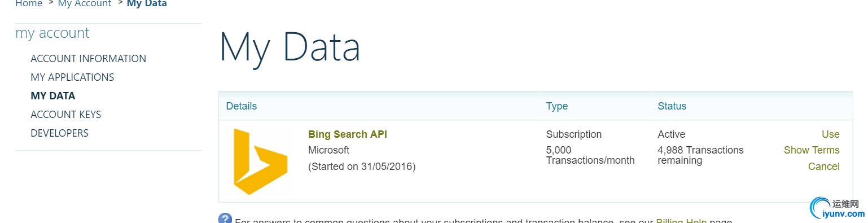The image size is (868, 223).
Task: Select My Data in breadcrumb
Action: [147, 4]
